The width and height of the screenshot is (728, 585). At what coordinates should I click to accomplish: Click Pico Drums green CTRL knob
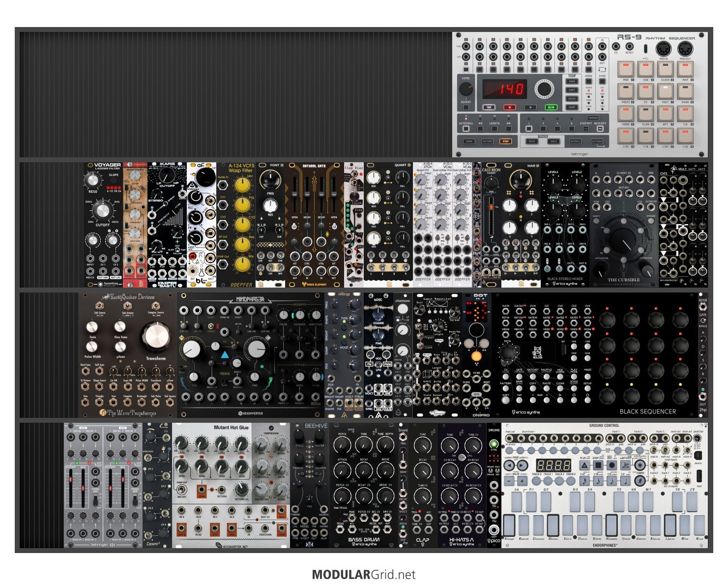[x=494, y=444]
